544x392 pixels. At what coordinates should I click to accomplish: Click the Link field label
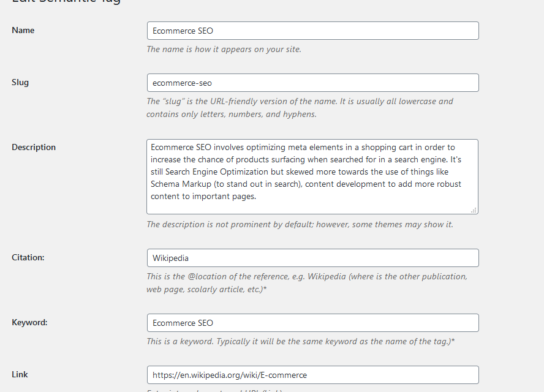20,375
